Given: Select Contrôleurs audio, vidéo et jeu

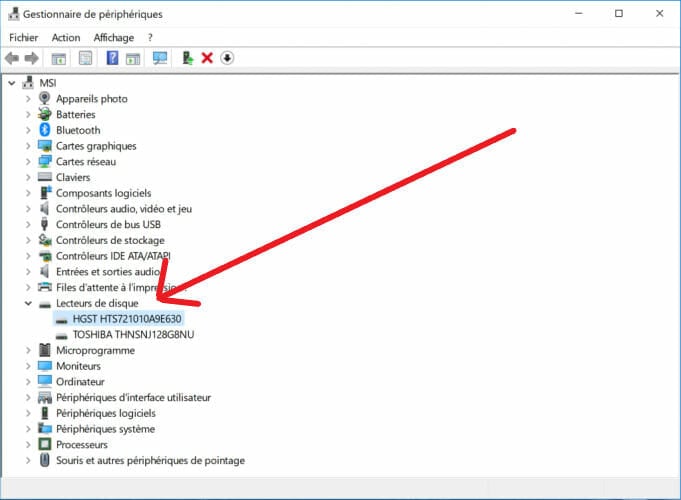Looking at the screenshot, I should coord(124,209).
